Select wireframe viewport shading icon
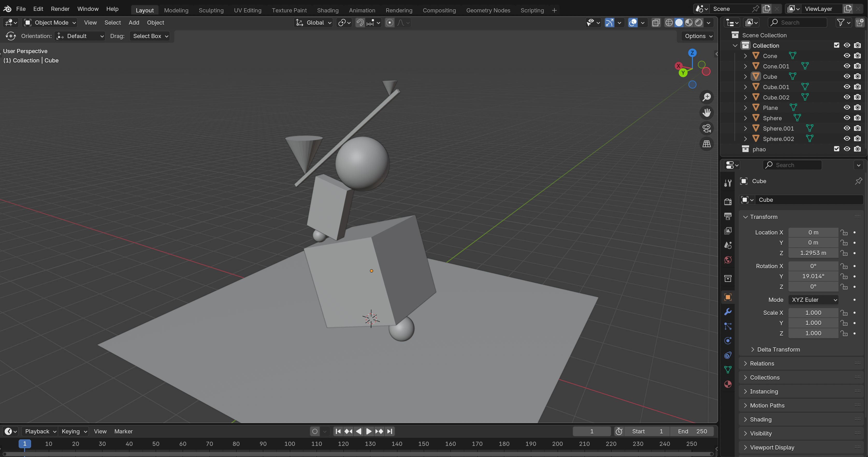The height and width of the screenshot is (457, 868). pyautogui.click(x=669, y=23)
